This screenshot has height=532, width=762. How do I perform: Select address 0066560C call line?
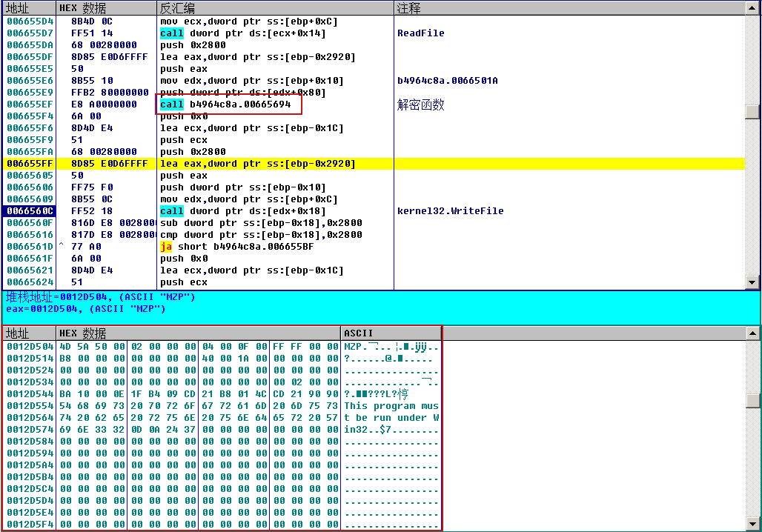pyautogui.click(x=374, y=211)
